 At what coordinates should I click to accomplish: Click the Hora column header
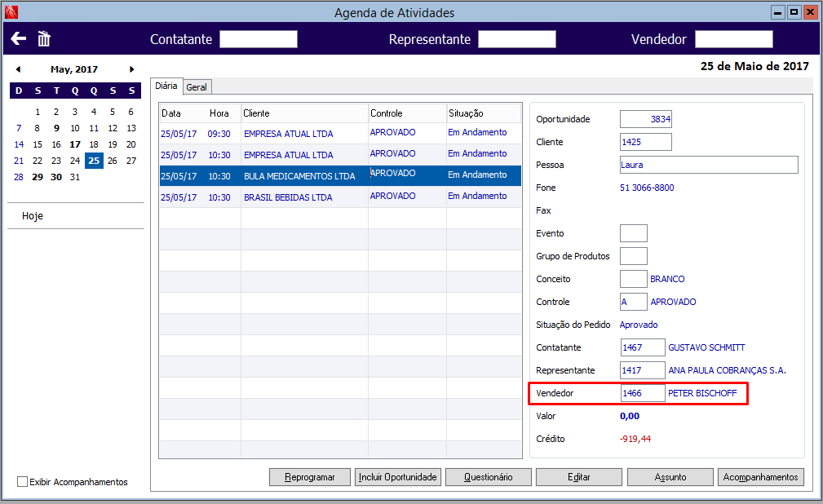219,113
